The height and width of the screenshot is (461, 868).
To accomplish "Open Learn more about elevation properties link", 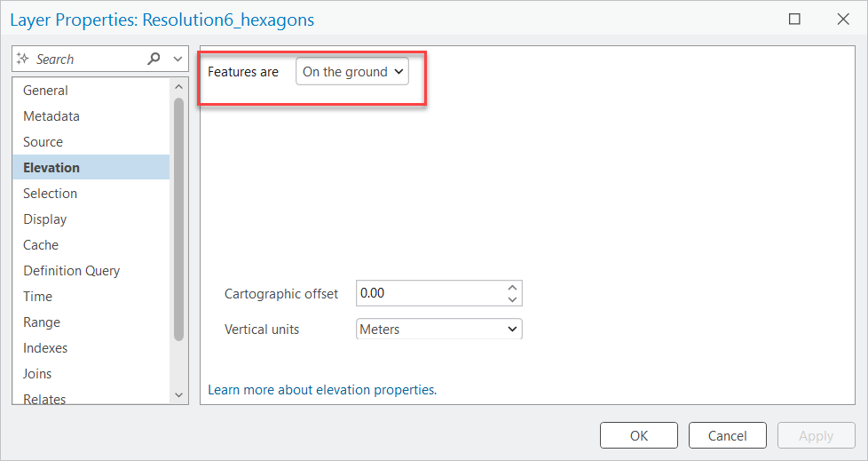I will pyautogui.click(x=322, y=390).
